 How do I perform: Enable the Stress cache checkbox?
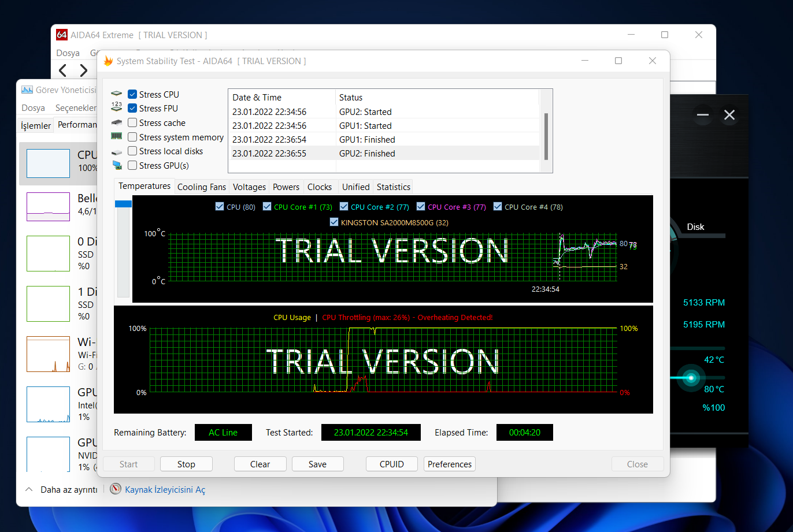pyautogui.click(x=132, y=122)
